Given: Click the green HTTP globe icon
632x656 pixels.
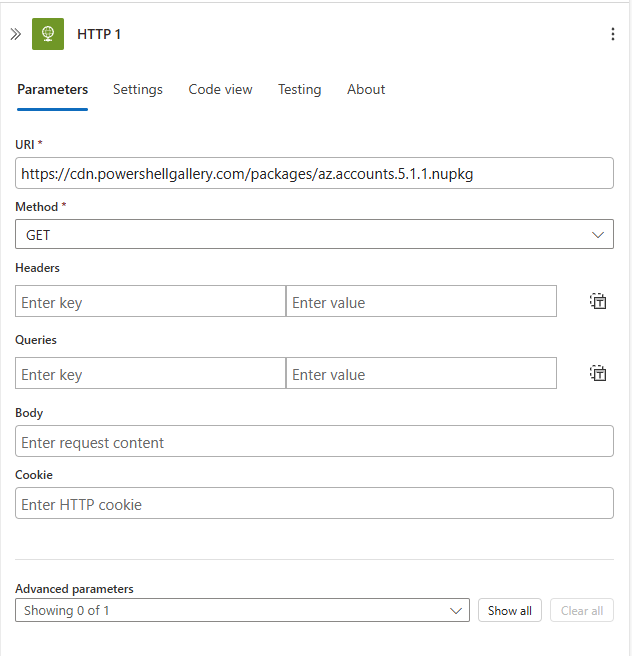Looking at the screenshot, I should pos(48,34).
